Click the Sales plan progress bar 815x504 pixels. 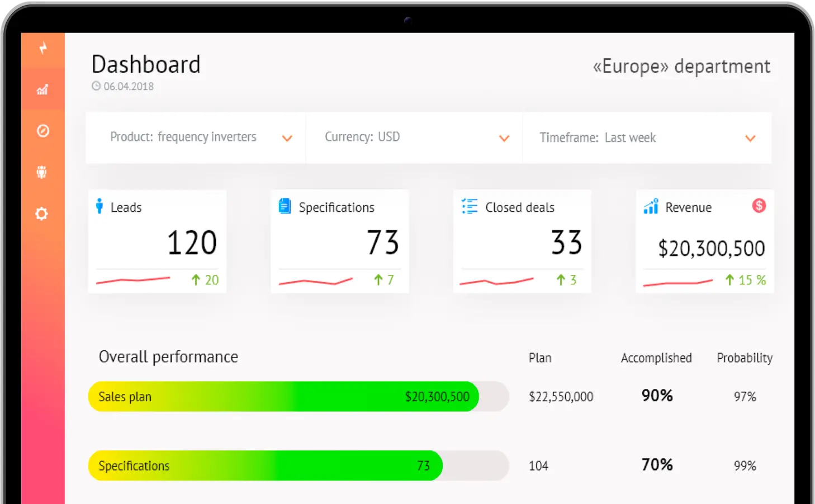click(283, 397)
